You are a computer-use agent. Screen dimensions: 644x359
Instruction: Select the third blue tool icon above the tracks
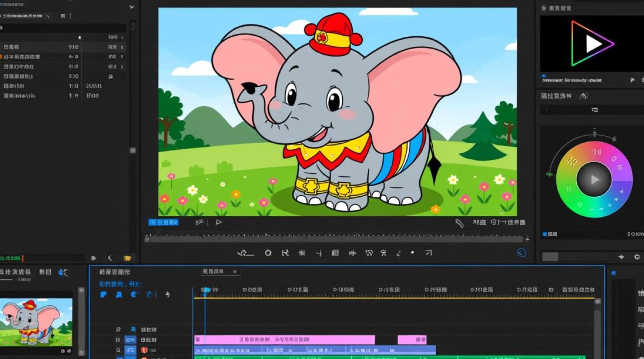click(135, 294)
